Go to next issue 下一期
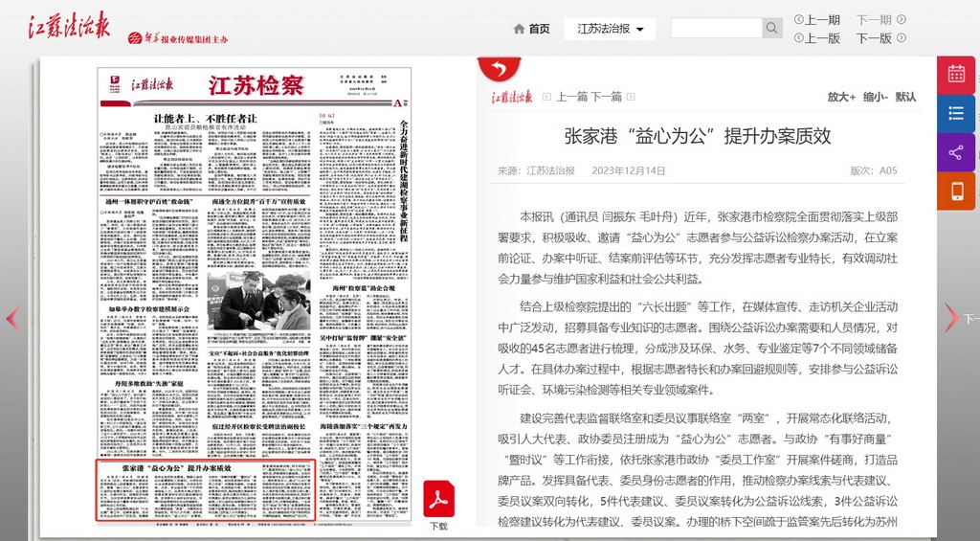 coord(874,20)
